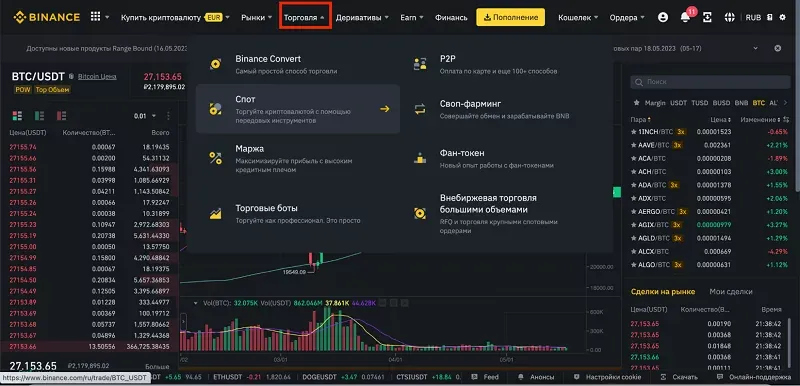Show only sell orders in order book
Image resolution: width=800 pixels, height=386 pixels.
coord(62,116)
